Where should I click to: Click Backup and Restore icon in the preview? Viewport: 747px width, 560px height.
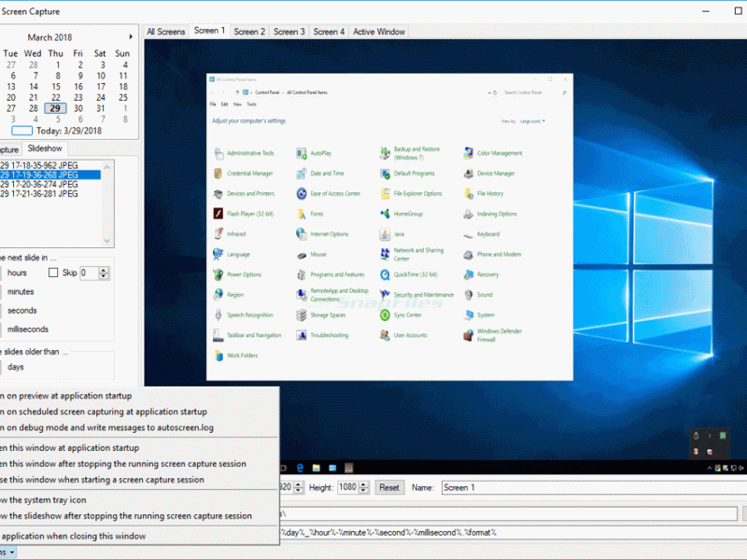click(385, 153)
